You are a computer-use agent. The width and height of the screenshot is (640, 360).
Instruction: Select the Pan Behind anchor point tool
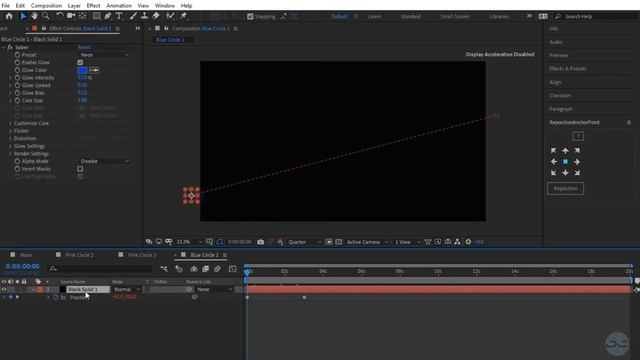[x=82, y=16]
